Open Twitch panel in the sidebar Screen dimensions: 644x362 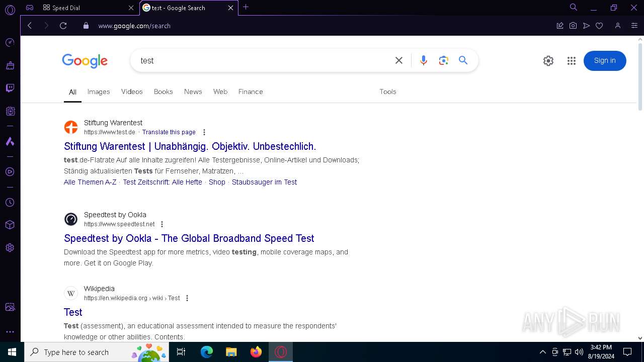coord(10,88)
